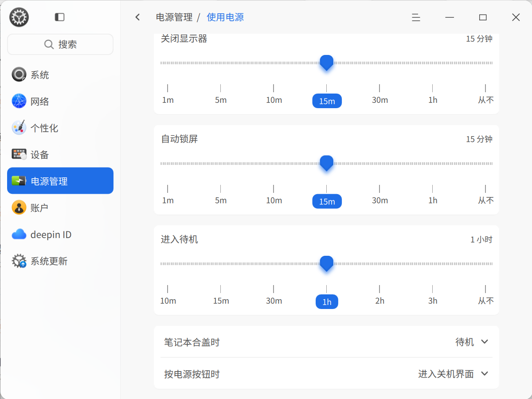Viewport: 532px width, 399px height.
Task: Click 15m label under 关闭显示器
Action: (x=327, y=101)
